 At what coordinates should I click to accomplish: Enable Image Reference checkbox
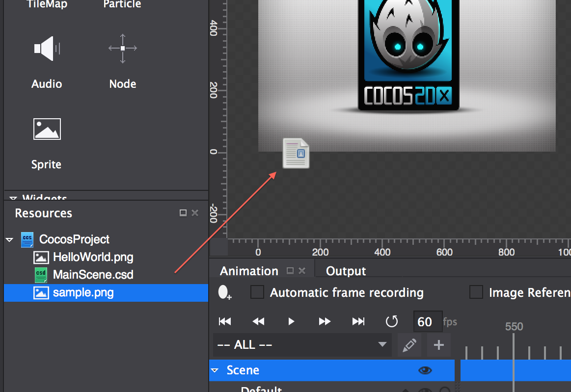(x=476, y=292)
